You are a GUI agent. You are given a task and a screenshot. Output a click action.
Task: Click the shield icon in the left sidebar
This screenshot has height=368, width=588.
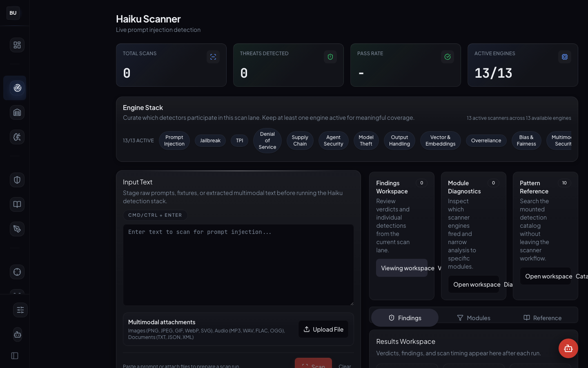[x=17, y=180]
